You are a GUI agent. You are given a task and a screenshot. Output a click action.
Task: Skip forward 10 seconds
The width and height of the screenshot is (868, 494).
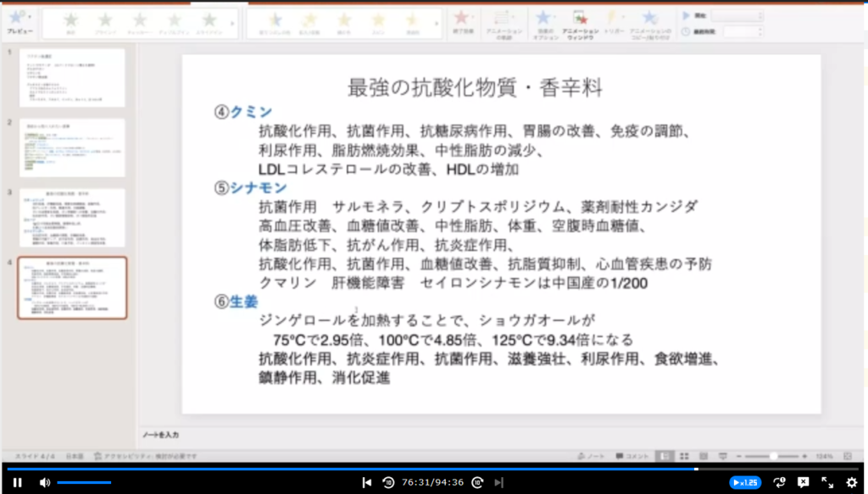(478, 482)
